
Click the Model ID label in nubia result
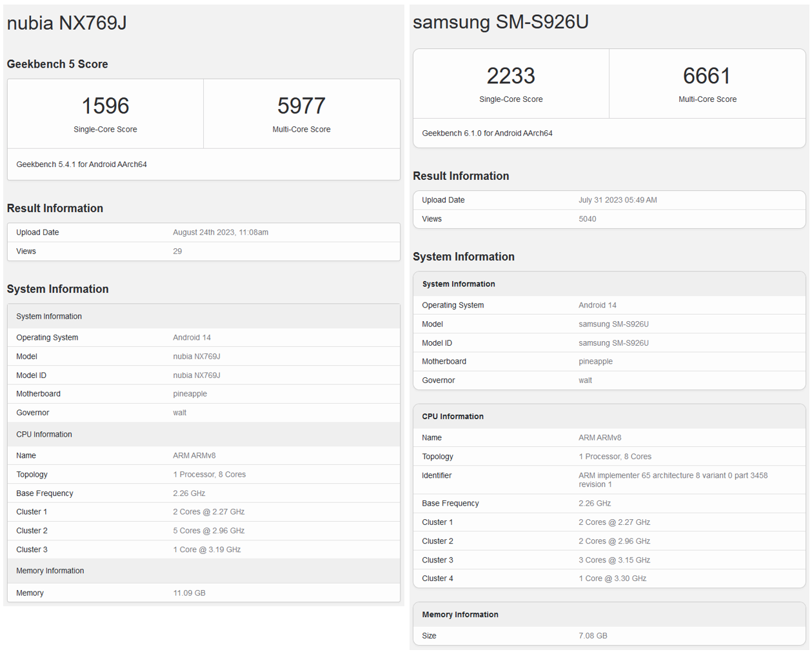pos(31,375)
